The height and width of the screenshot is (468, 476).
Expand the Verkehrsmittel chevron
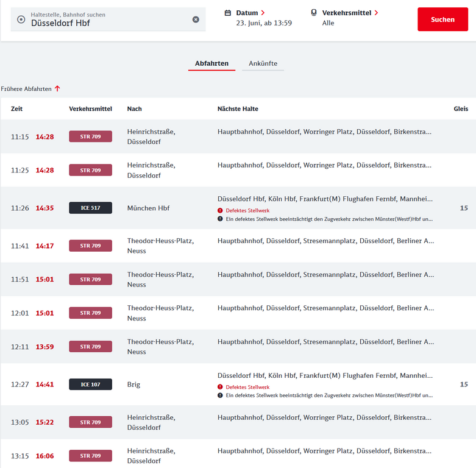point(376,13)
